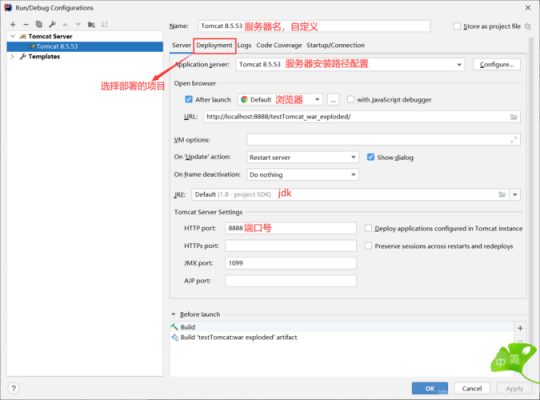Move configuration up arrow icon
Viewport: 540px width, 400px height.
(65, 24)
